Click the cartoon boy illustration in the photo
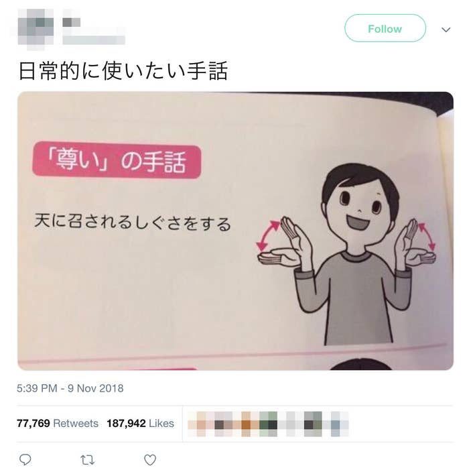The image size is (469, 476). [x=346, y=254]
